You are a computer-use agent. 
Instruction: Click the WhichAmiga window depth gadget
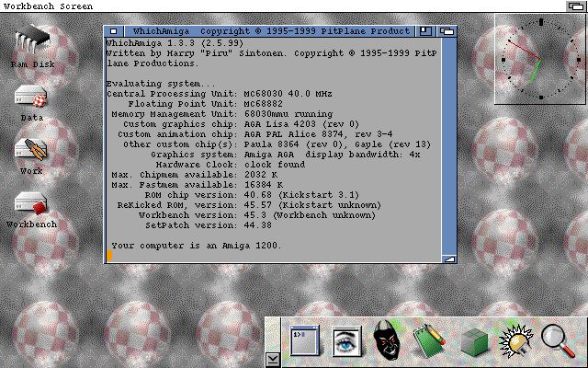coord(447,31)
